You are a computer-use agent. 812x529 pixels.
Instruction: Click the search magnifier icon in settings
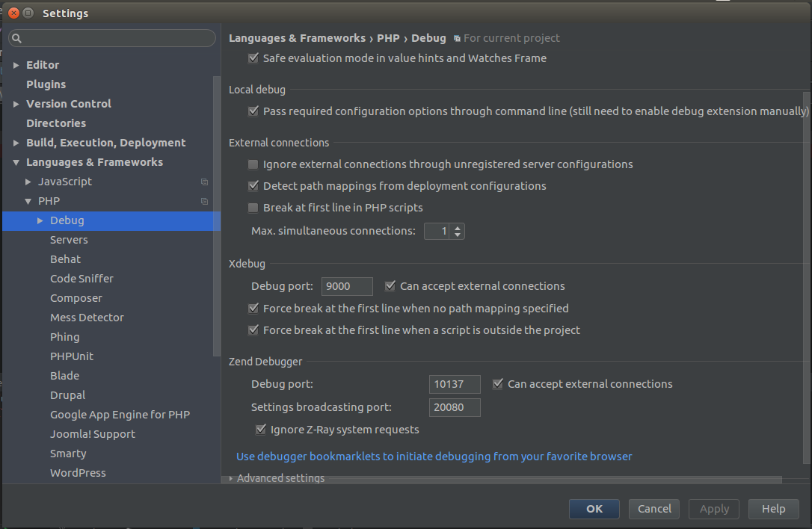tap(17, 38)
